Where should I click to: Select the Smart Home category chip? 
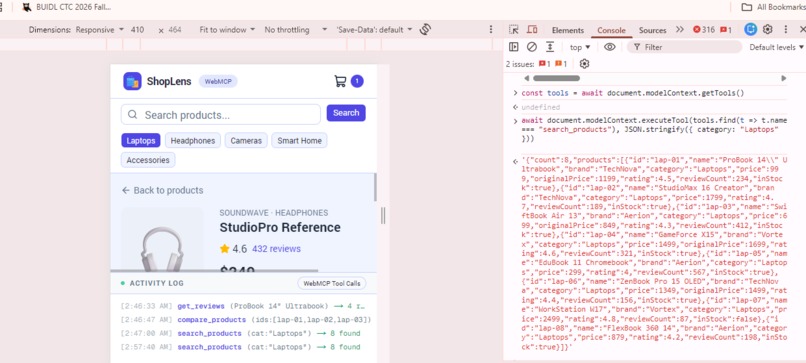coord(299,140)
